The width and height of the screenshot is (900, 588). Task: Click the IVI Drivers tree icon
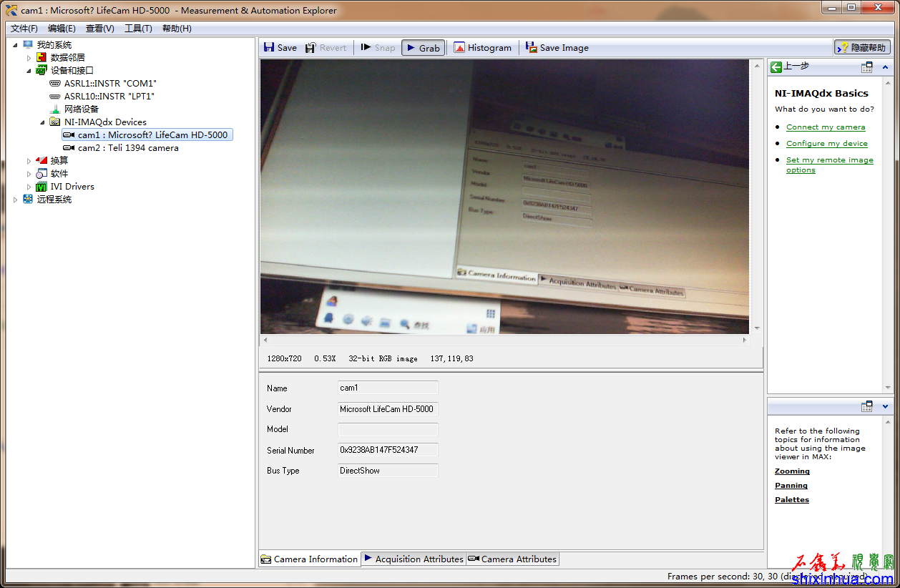42,187
